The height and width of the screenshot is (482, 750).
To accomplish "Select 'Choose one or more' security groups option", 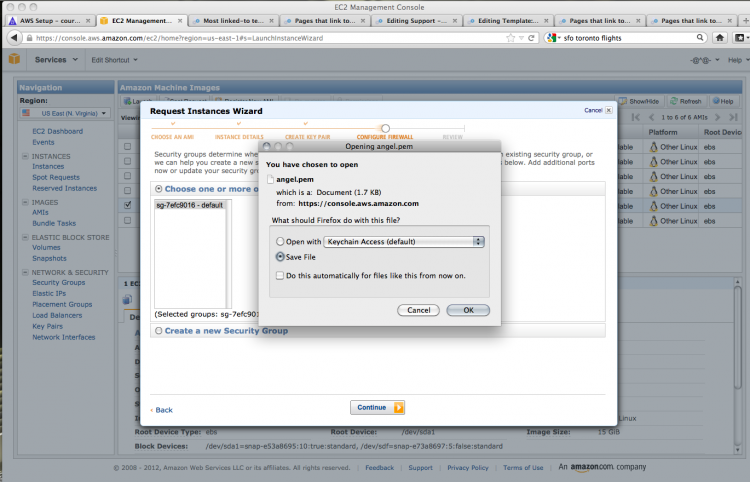I will click(x=159, y=189).
